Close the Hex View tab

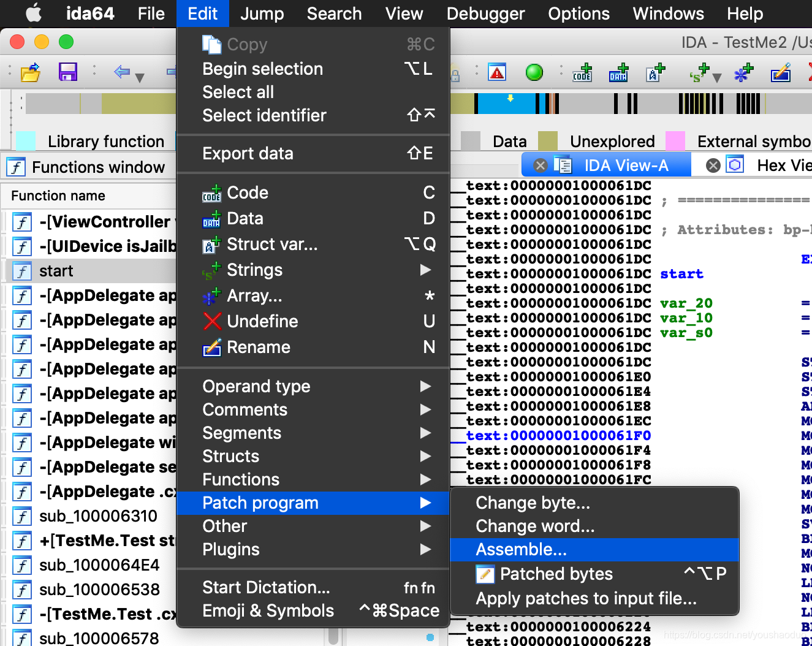coord(713,165)
